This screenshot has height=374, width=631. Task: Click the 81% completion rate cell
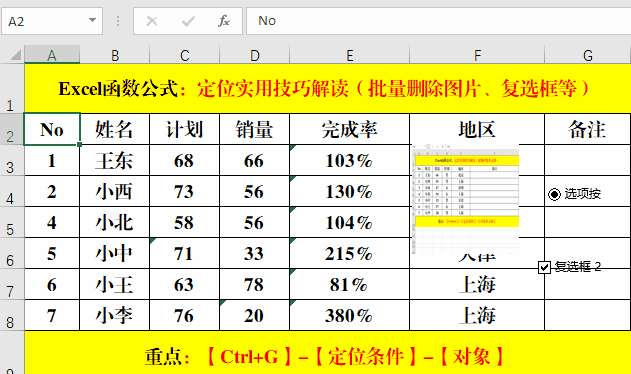(349, 284)
